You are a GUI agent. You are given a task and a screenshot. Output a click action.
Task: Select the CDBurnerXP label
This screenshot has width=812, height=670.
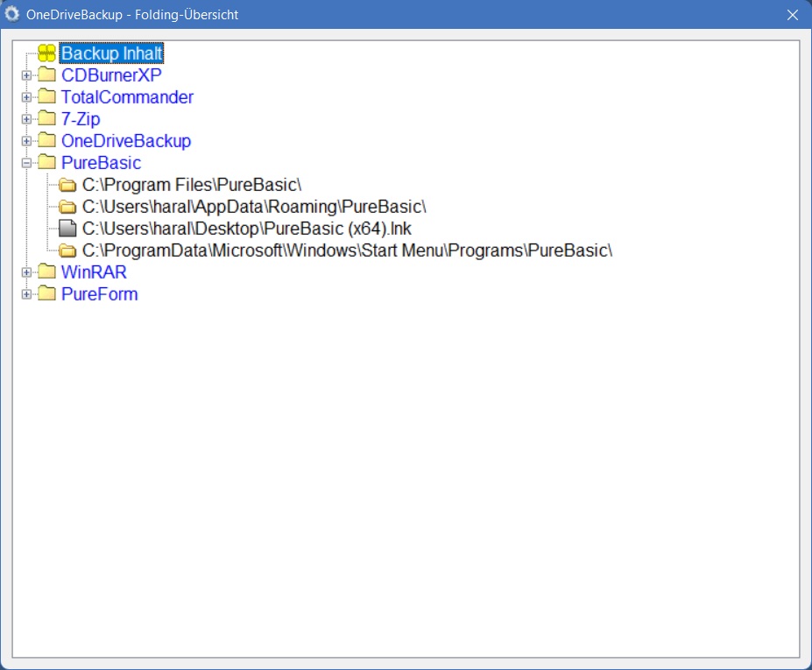point(111,75)
